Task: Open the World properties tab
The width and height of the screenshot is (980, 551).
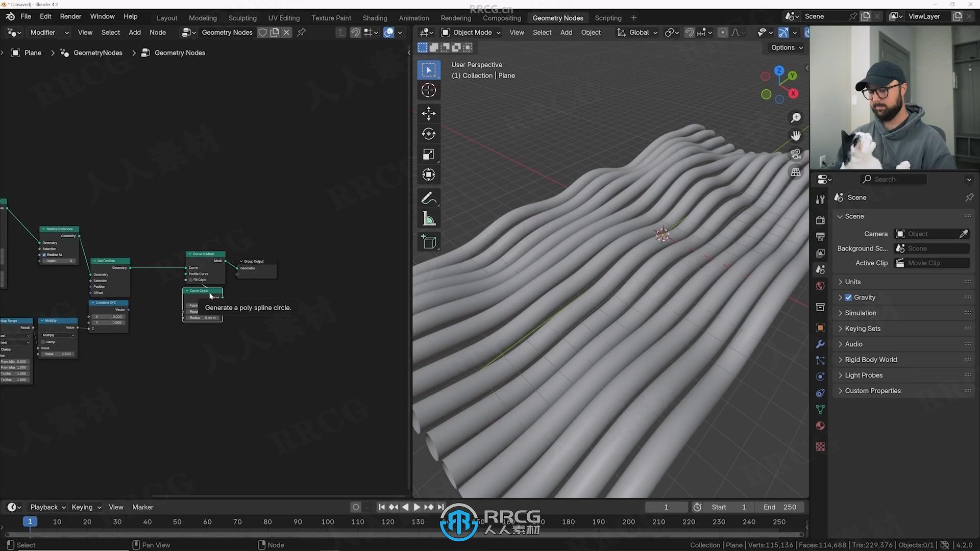Action: [820, 286]
